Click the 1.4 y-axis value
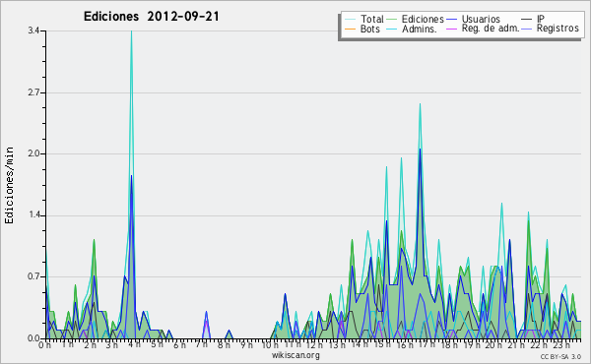591x364 pixels. 33,215
